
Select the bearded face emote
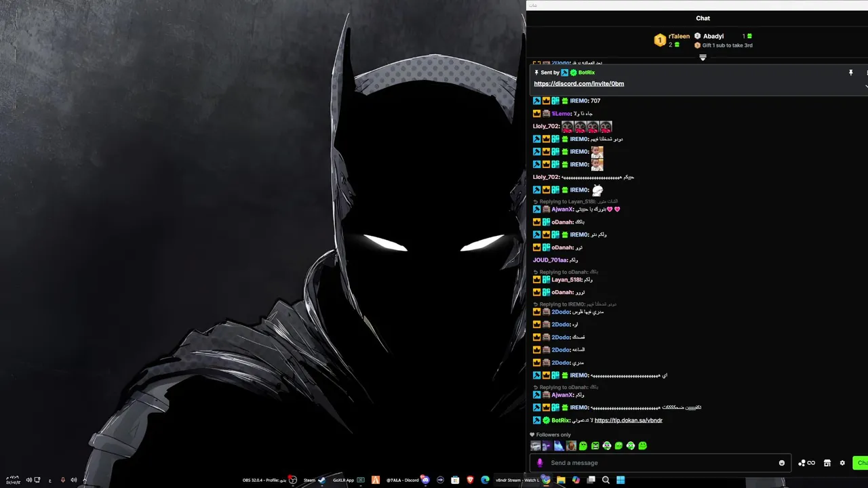(x=571, y=446)
